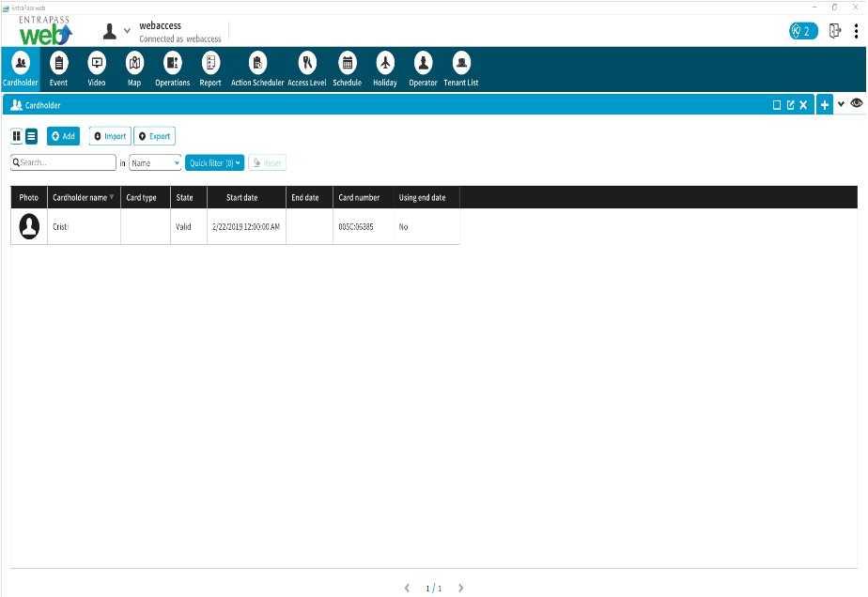Pop out the Cardholder panel
The width and height of the screenshot is (868, 597).
click(790, 105)
